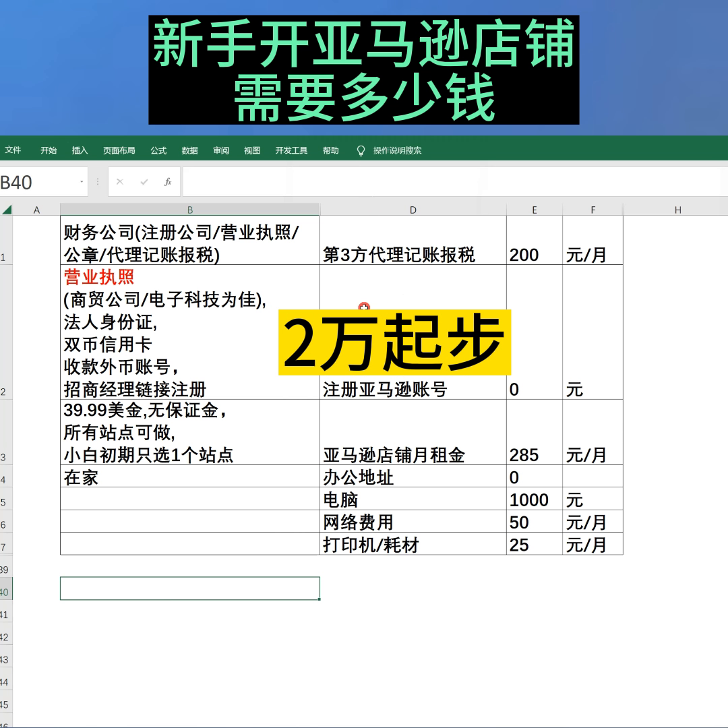Select the row 40 header
Viewport: 728px width, 728px height.
pos(7,588)
